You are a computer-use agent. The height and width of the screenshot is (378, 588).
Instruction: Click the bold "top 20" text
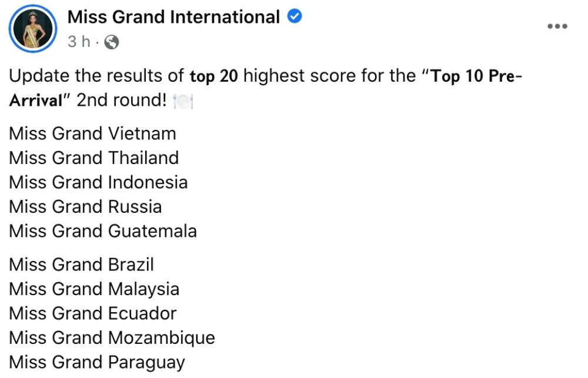(x=213, y=76)
